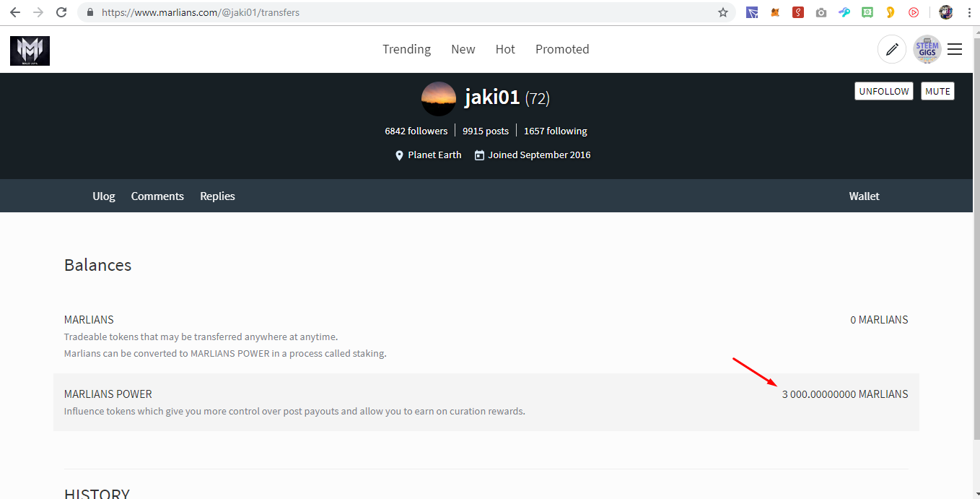Image resolution: width=980 pixels, height=499 pixels.
Task: Click the padlock site security icon
Action: click(x=90, y=12)
